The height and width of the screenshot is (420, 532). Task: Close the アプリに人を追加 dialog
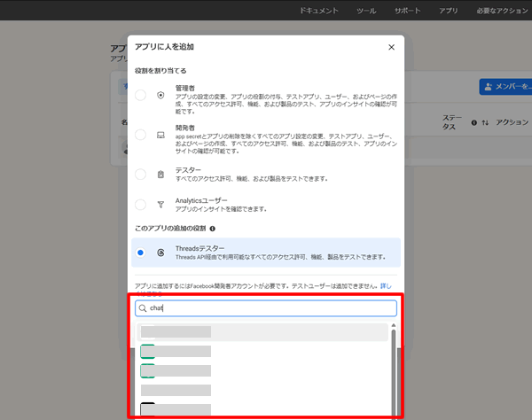pos(392,47)
